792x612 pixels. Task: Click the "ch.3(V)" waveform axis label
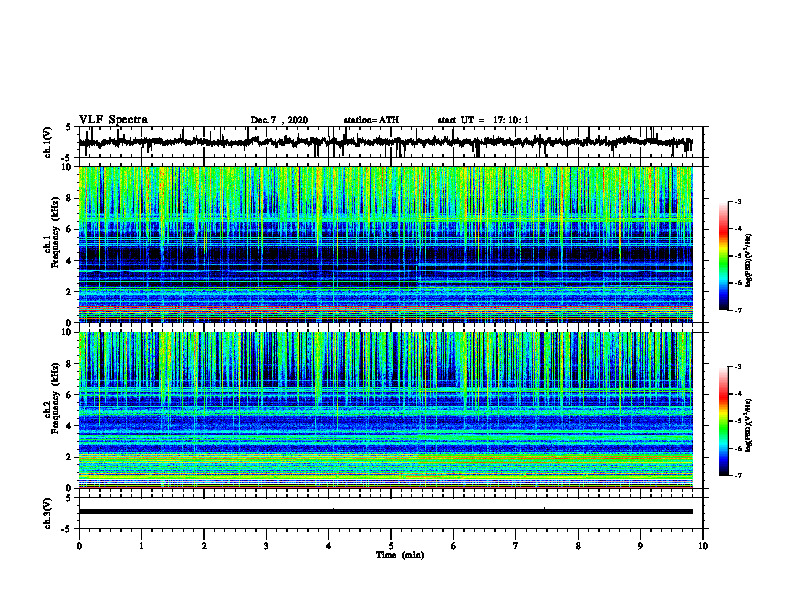pos(48,513)
